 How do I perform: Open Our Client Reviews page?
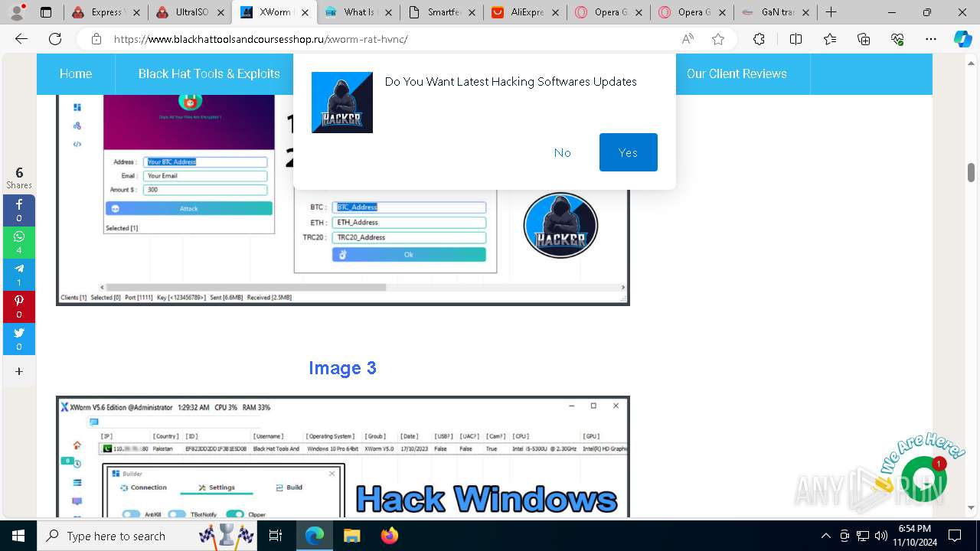(737, 73)
